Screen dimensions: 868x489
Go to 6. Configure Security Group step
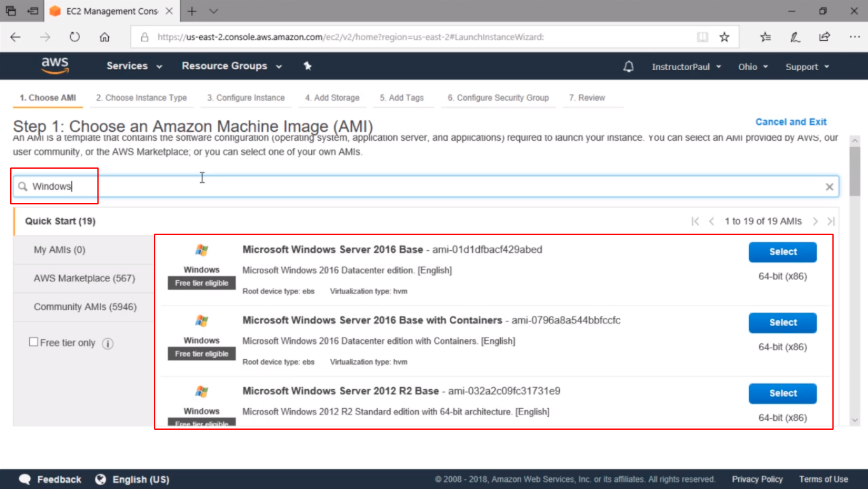tap(498, 98)
